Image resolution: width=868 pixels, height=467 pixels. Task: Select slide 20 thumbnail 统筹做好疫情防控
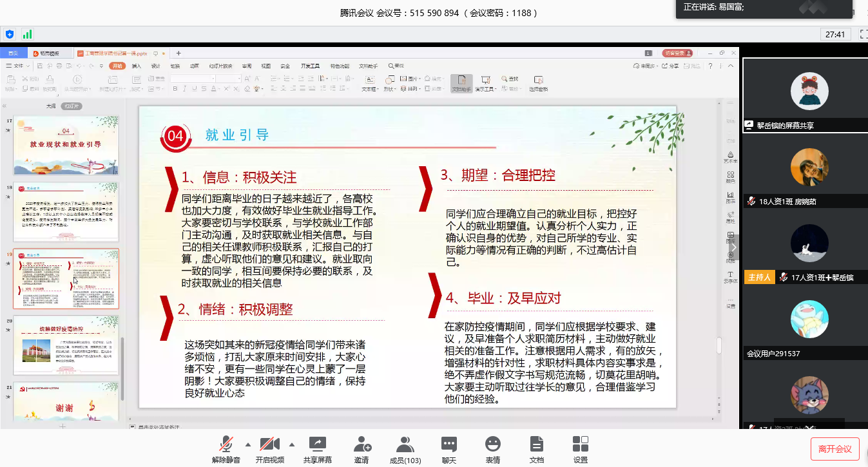point(66,346)
